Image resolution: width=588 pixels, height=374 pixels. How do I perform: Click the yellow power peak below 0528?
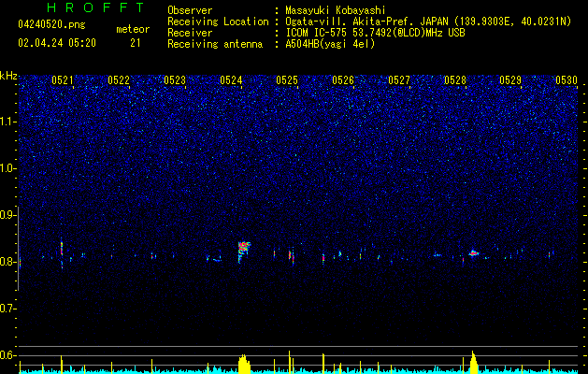[x=473, y=363]
